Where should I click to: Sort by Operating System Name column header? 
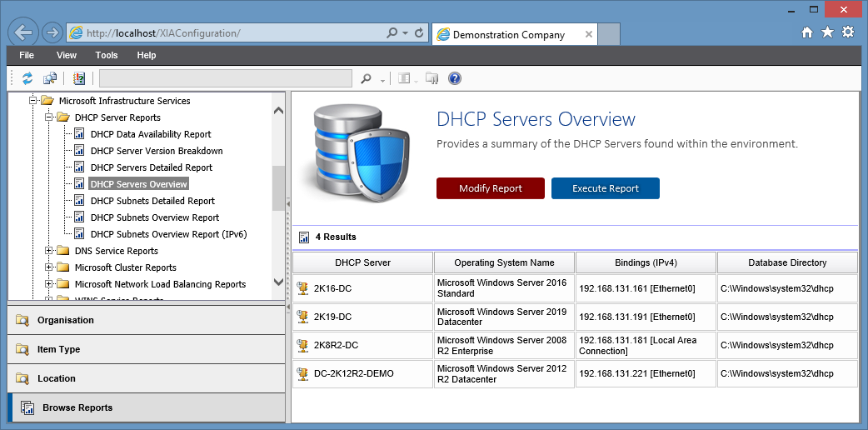[504, 262]
